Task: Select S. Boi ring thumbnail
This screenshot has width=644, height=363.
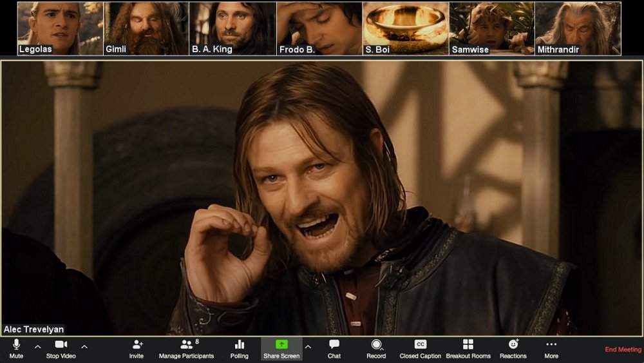Action: (406, 28)
